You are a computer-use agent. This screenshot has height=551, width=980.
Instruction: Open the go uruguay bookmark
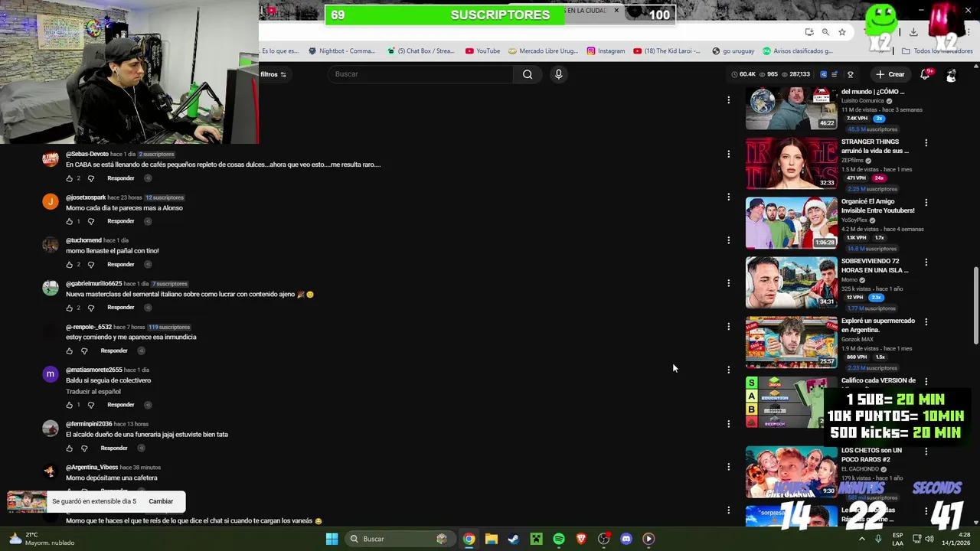733,51
